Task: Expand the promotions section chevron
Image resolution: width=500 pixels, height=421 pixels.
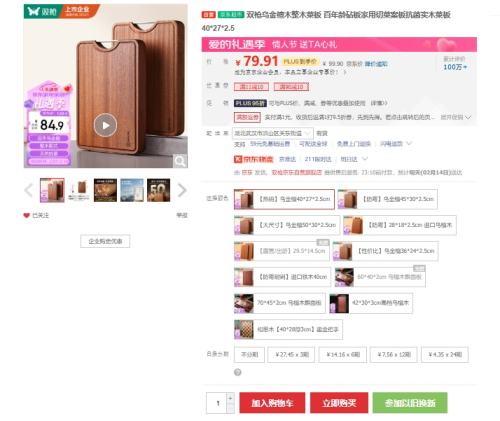Action: (468, 117)
